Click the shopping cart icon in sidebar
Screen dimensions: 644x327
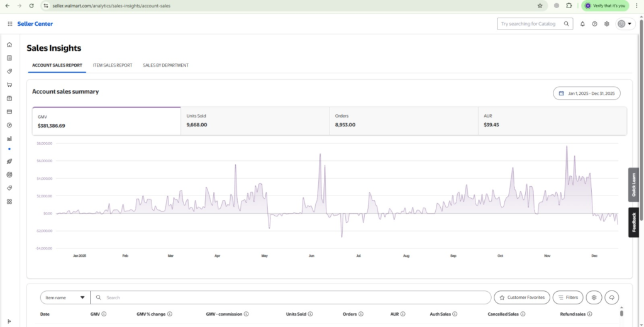(9, 85)
